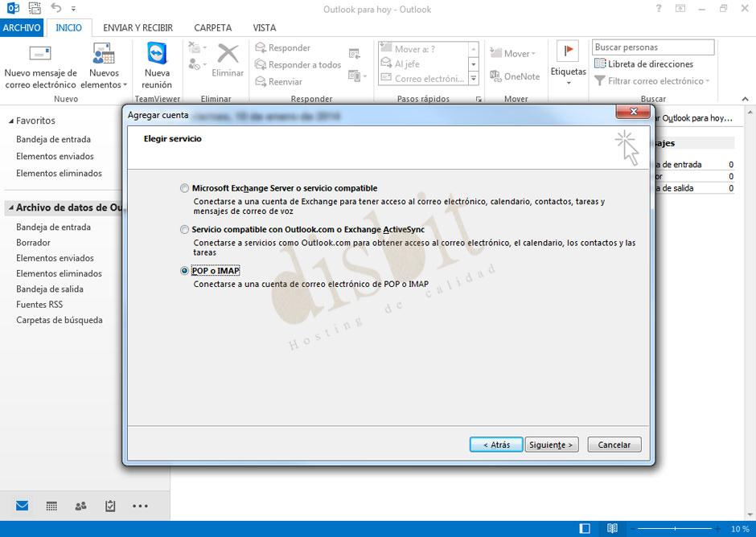756x537 pixels.
Task: Open the Calendar icon at bottom left
Action: (x=51, y=505)
